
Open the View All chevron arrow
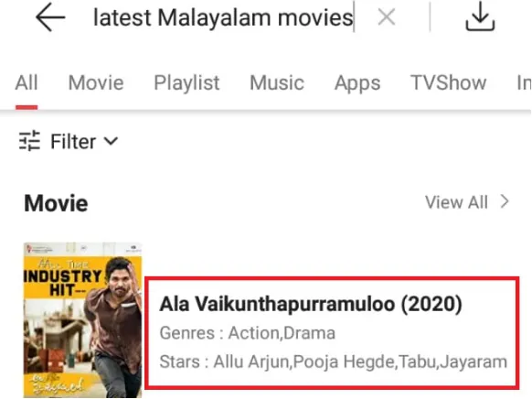click(505, 201)
